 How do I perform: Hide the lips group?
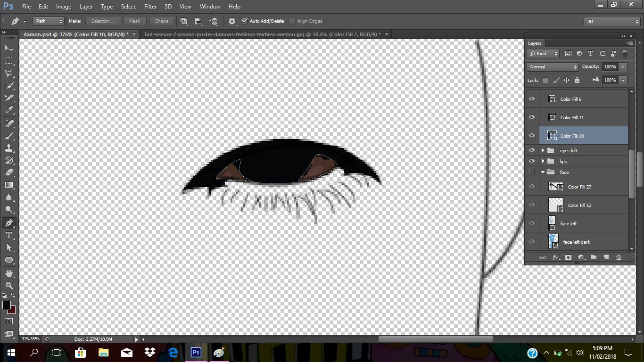[532, 161]
